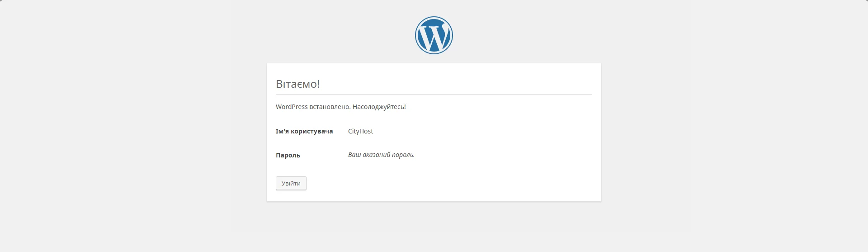This screenshot has height=252, width=868.
Task: Click the text Ваш вказаний пароль.
Action: pyautogui.click(x=381, y=155)
